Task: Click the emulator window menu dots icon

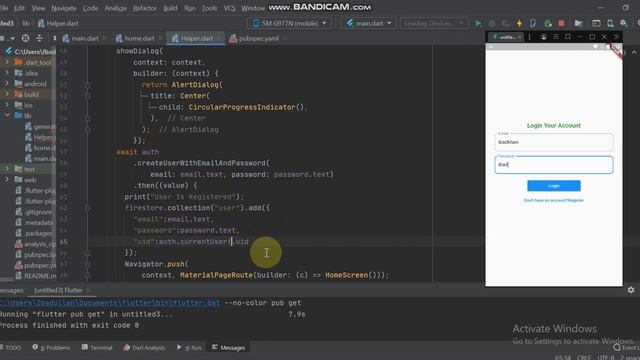Action: (x=529, y=37)
